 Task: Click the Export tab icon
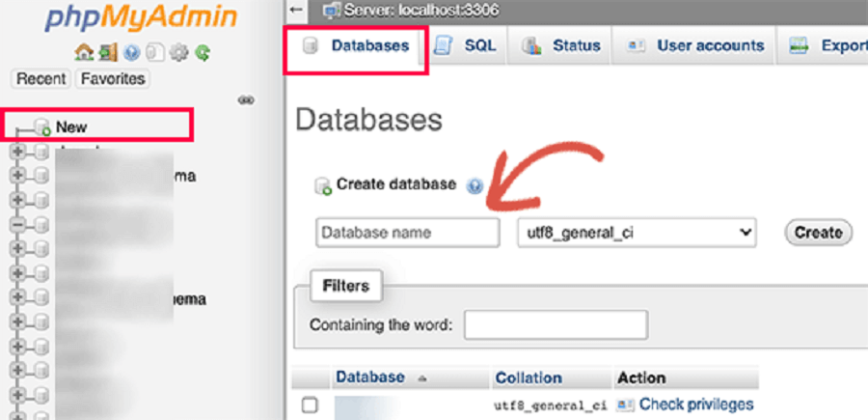click(799, 46)
